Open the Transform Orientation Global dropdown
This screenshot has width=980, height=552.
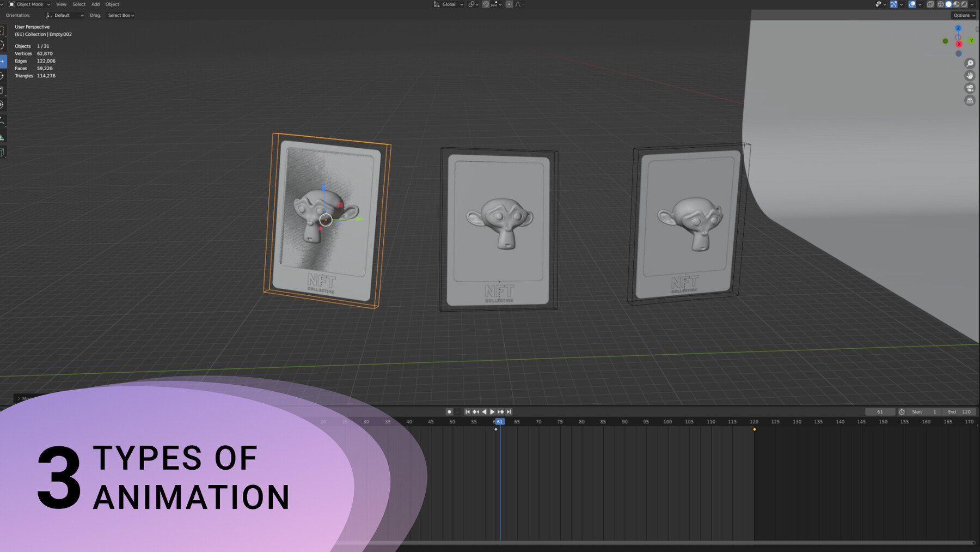coord(446,4)
